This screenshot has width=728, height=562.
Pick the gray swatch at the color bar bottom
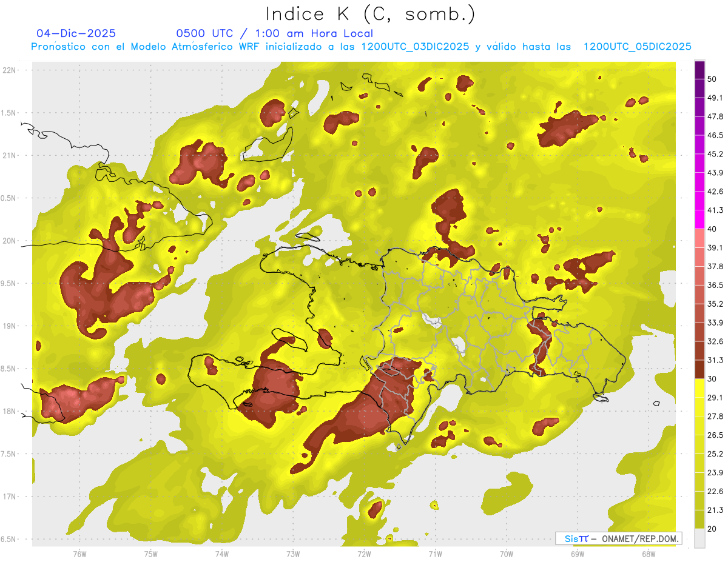(x=699, y=538)
